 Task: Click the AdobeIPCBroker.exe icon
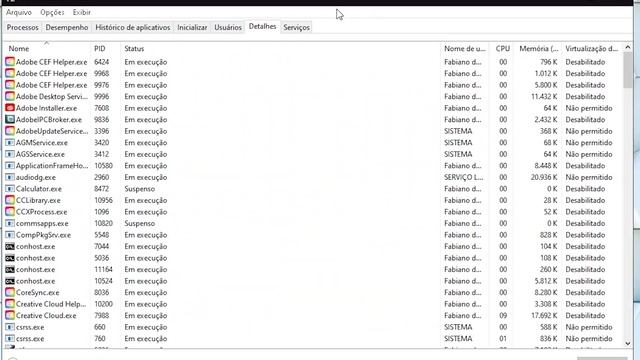click(10, 120)
